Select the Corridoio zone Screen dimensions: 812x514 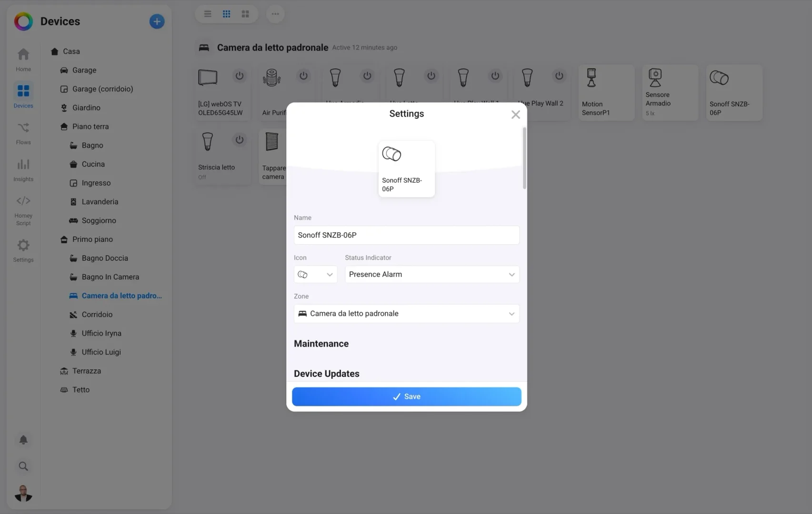coord(97,315)
